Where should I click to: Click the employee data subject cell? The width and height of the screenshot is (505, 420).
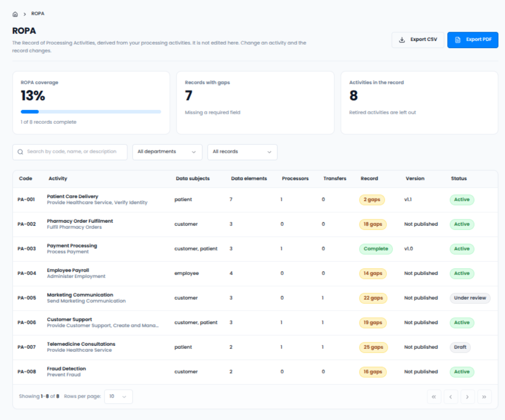tap(186, 274)
